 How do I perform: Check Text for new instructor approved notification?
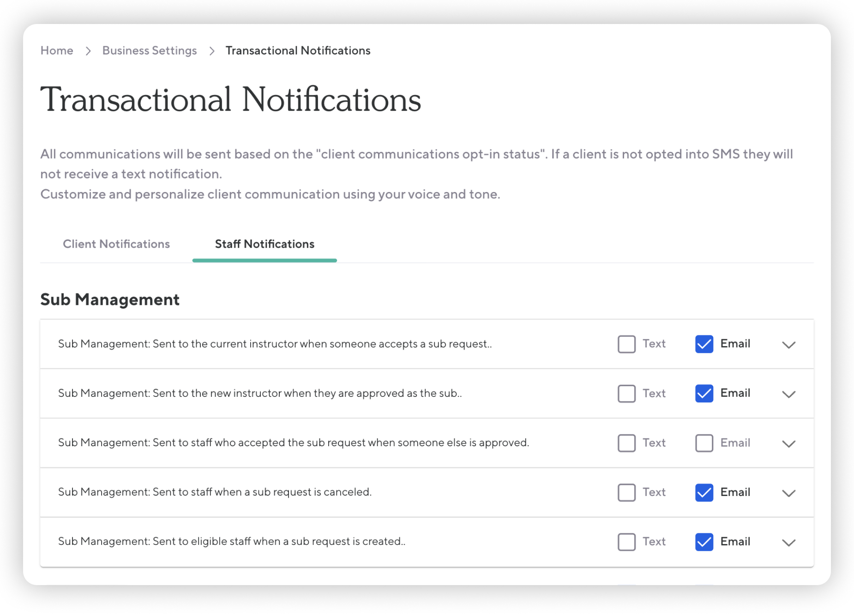pyautogui.click(x=626, y=394)
